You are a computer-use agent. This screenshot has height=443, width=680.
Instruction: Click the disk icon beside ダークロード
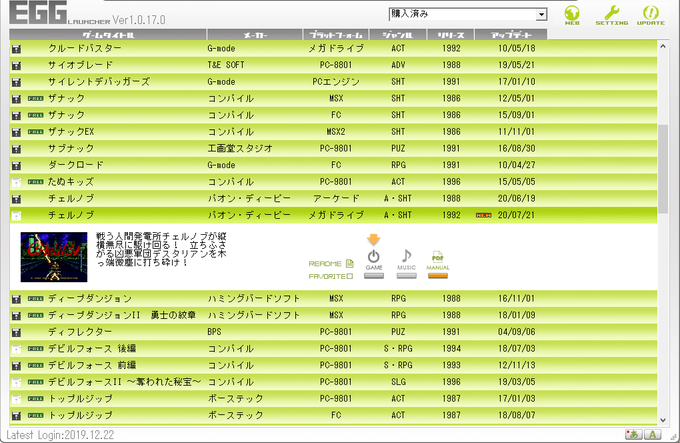pyautogui.click(x=16, y=165)
